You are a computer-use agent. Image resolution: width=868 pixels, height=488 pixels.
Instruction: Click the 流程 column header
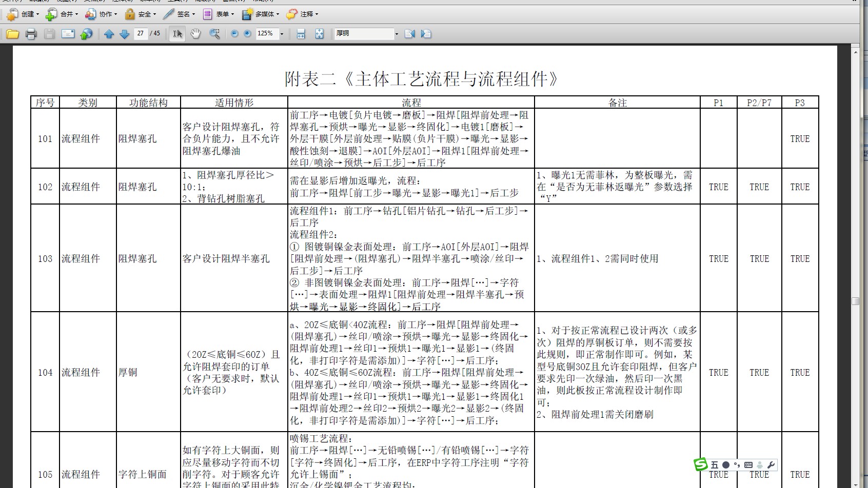point(411,103)
